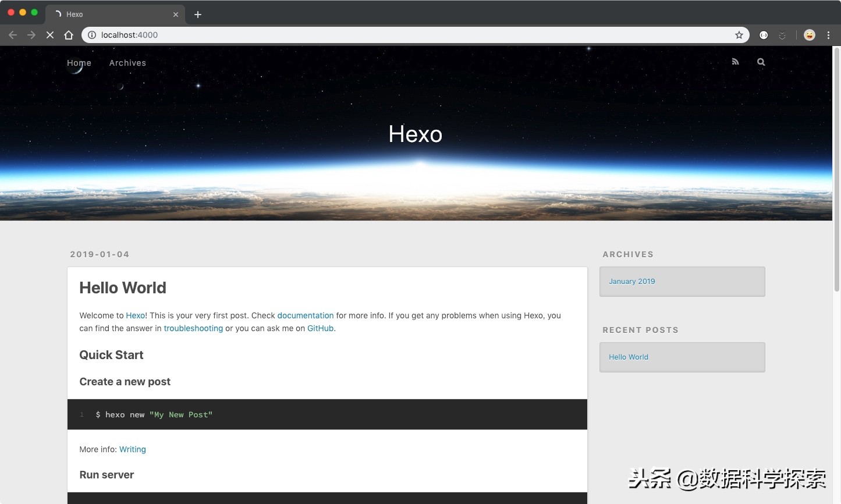Click the Run server heading
This screenshot has height=504, width=841.
[x=107, y=475]
